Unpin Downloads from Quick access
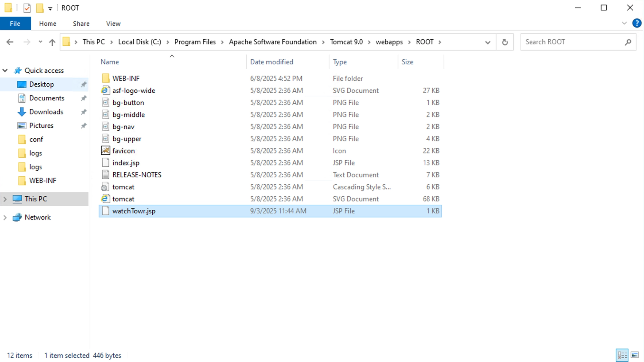Viewport: 644px width, 362px height. pyautogui.click(x=83, y=112)
